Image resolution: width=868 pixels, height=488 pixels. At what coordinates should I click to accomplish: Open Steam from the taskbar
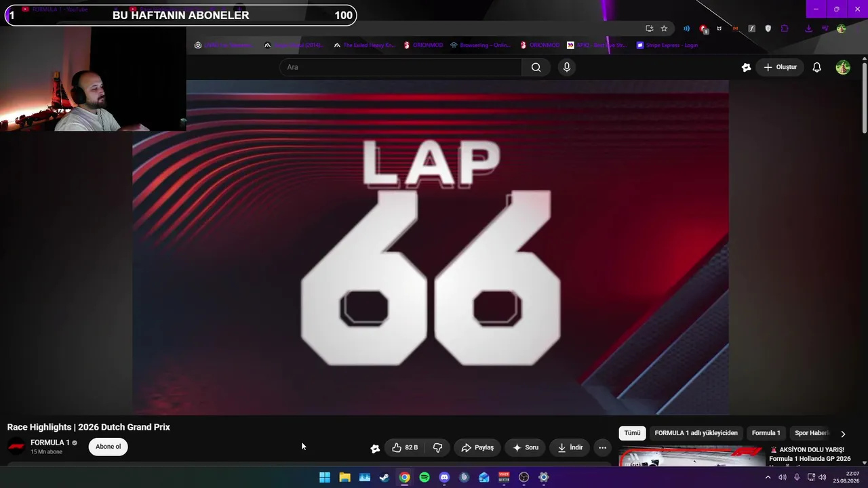[384, 477]
